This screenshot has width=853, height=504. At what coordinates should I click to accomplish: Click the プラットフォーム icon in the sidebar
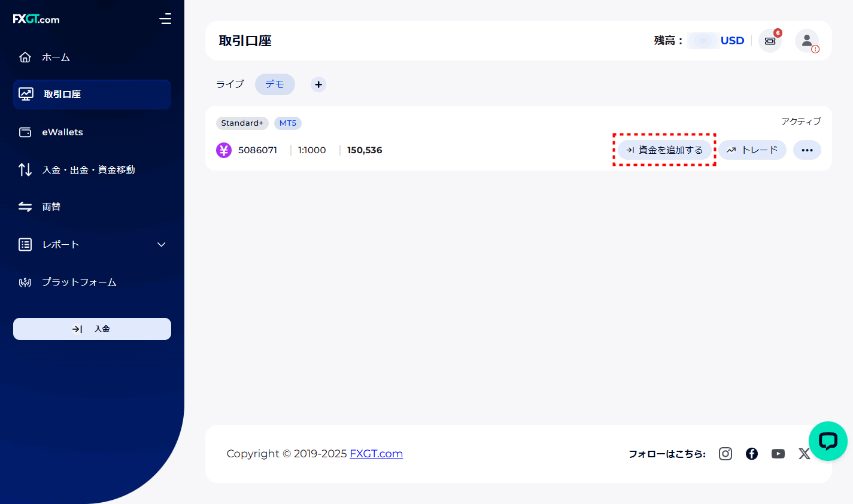coord(25,282)
